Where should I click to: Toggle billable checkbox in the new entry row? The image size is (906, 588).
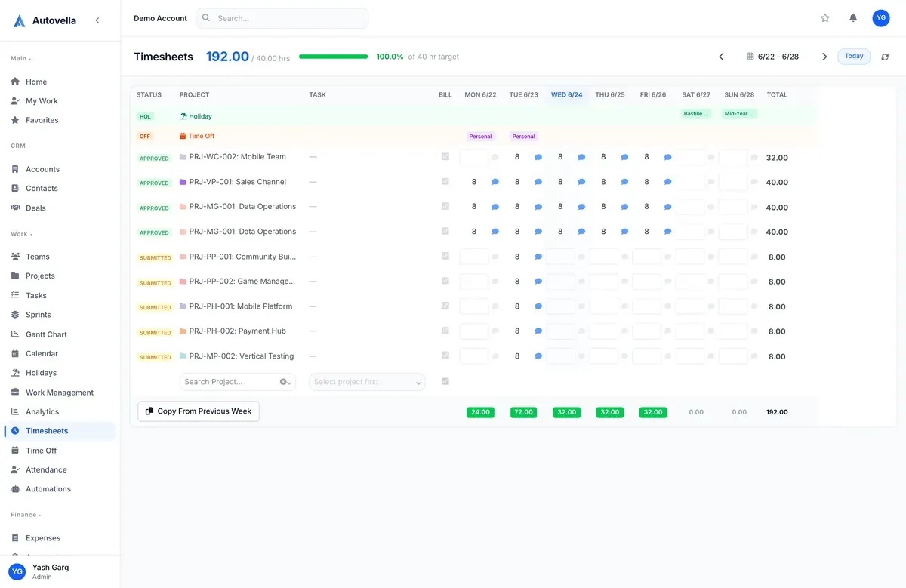[445, 382]
